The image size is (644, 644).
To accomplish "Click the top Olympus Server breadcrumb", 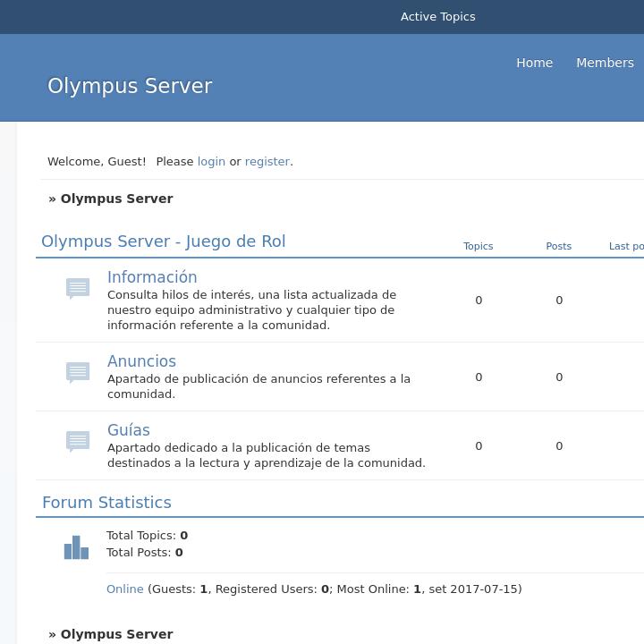I will tap(116, 199).
